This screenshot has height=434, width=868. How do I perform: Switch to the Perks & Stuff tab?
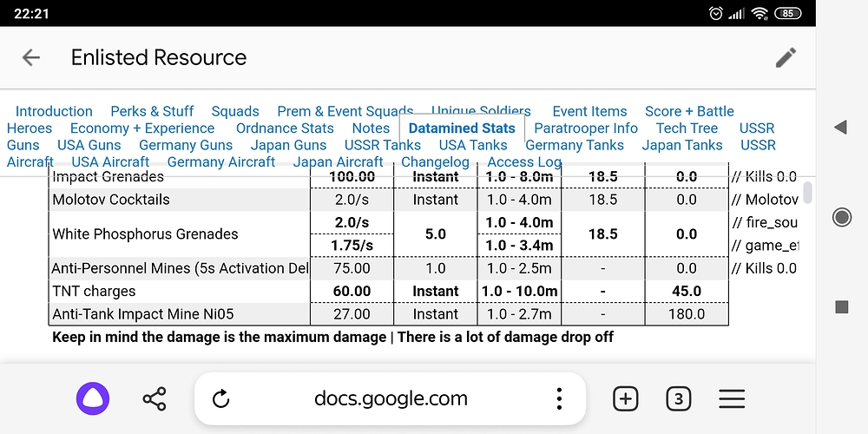coord(152,111)
